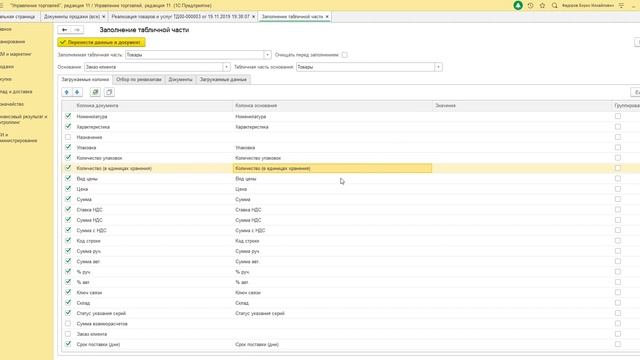
Task: Close the 'Заполнение табличной части' tab
Action: click(x=327, y=17)
